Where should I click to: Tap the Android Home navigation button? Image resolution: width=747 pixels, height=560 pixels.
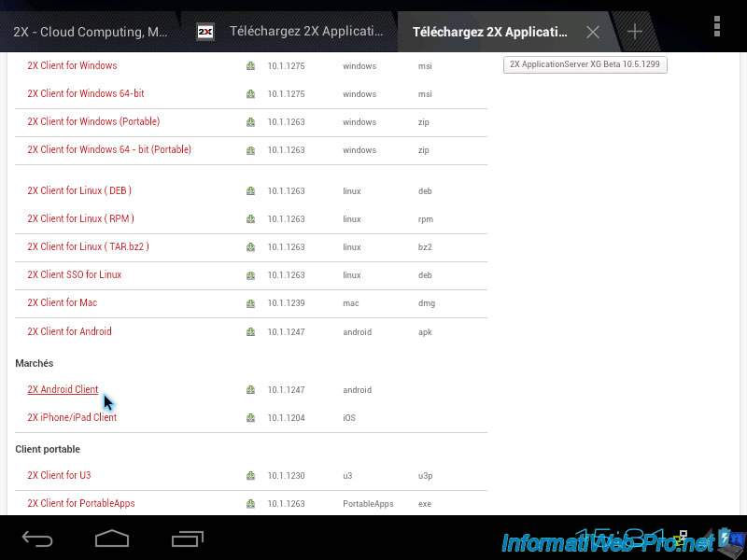[112, 539]
